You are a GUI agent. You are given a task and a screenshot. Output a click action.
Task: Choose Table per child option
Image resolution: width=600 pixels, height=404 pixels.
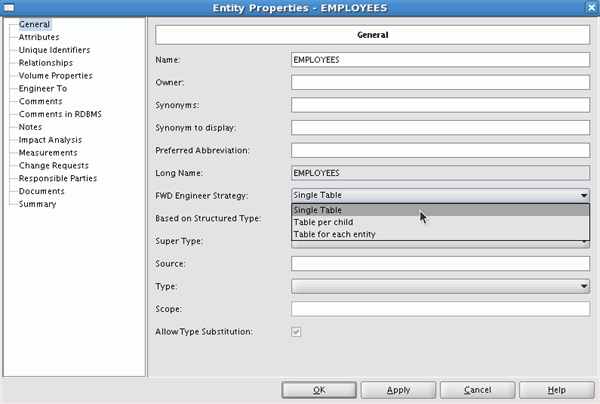(x=440, y=222)
